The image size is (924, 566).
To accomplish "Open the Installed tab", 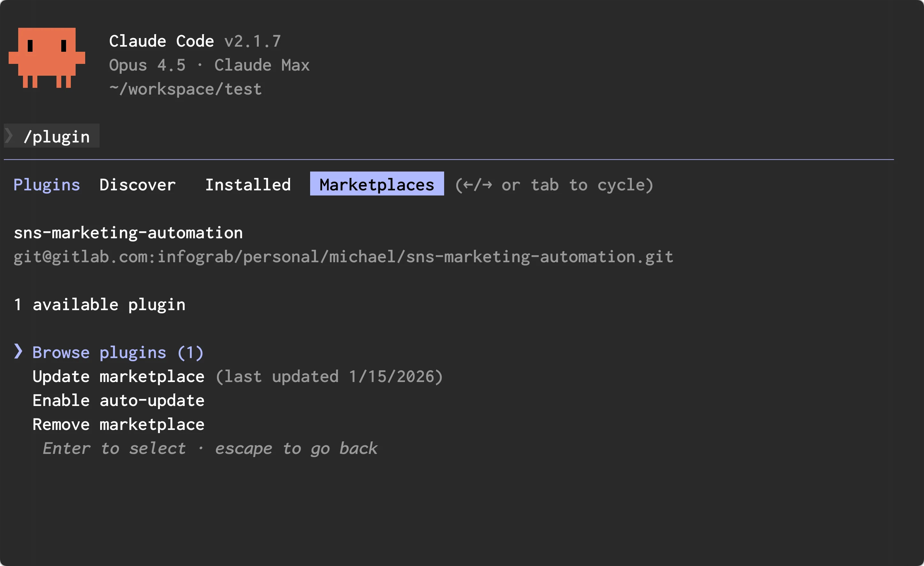I will (x=248, y=185).
